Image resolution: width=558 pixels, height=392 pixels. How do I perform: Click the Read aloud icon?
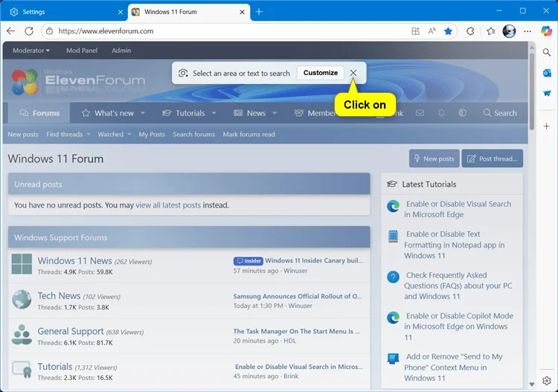[432, 31]
